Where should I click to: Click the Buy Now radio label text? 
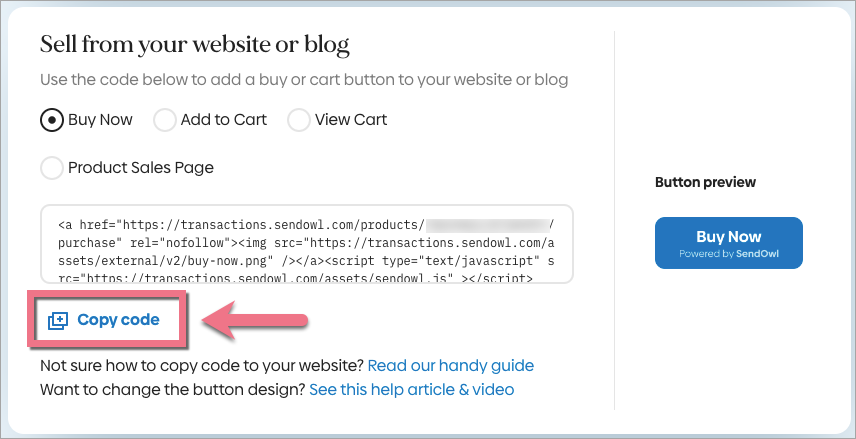(100, 120)
